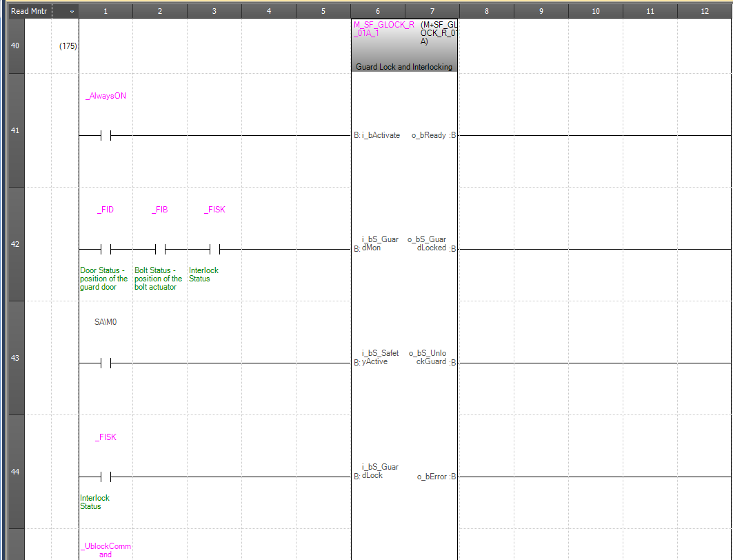Image resolution: width=733 pixels, height=560 pixels.
Task: Click the Read Mntr header cell
Action: pyautogui.click(x=28, y=11)
